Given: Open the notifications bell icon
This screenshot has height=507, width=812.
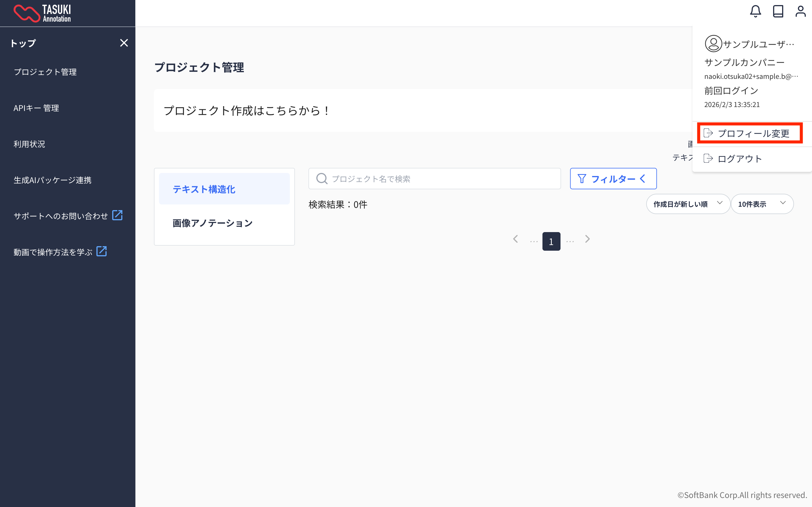Looking at the screenshot, I should pyautogui.click(x=755, y=11).
